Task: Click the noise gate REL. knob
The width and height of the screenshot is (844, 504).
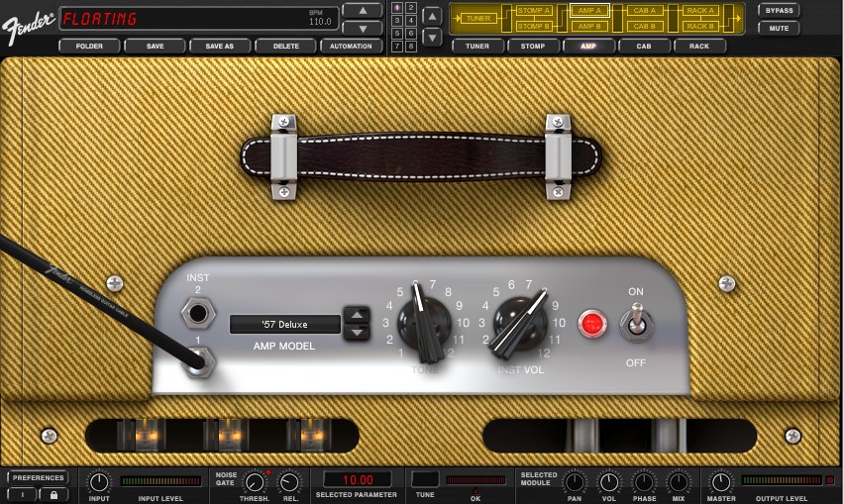Action: pyautogui.click(x=290, y=482)
